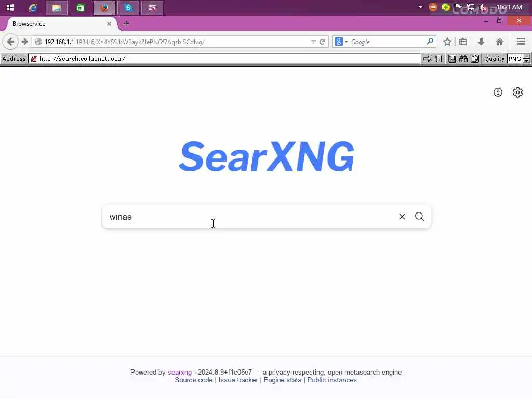
Task: Click the Address label
Action: pos(14,59)
